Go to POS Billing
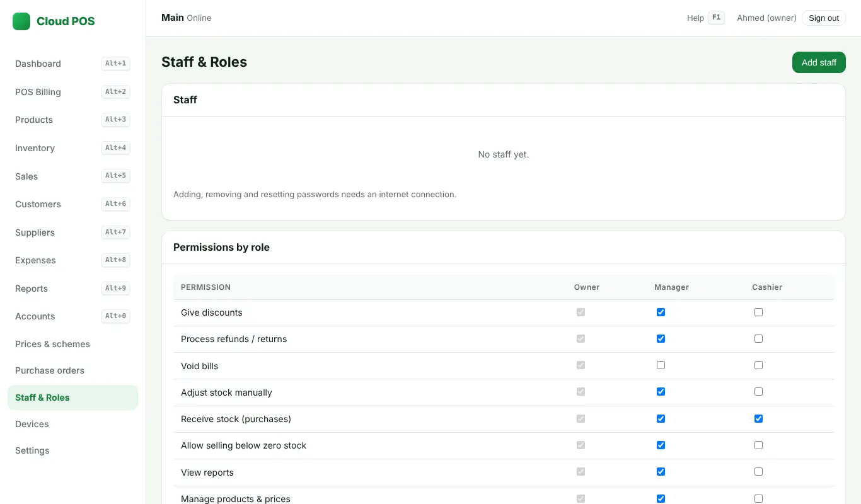The image size is (861, 504). pyautogui.click(x=72, y=92)
